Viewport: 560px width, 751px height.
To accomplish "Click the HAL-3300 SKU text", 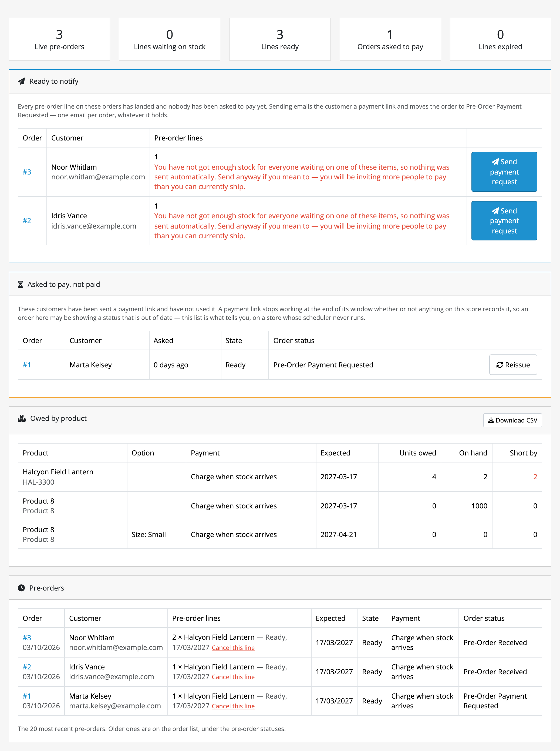I will pos(38,482).
